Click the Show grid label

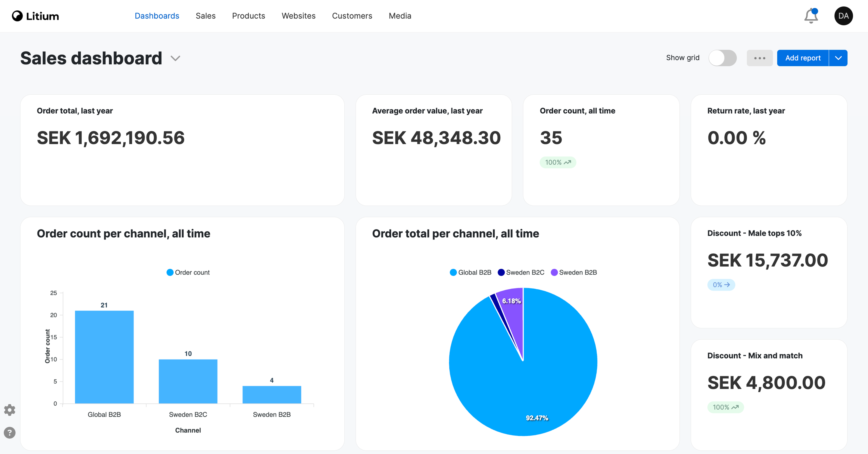[x=683, y=58]
